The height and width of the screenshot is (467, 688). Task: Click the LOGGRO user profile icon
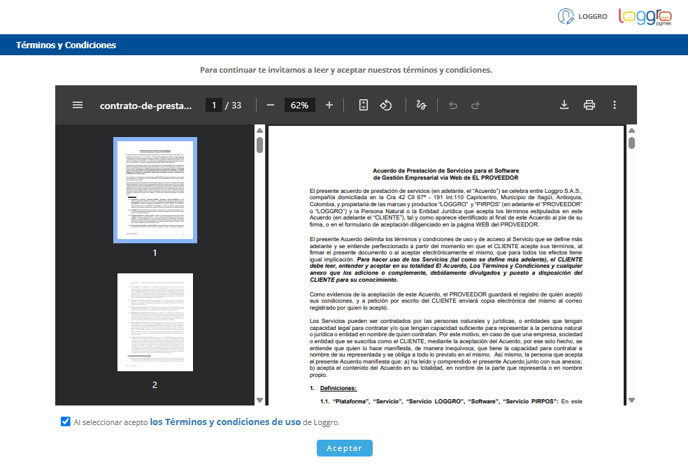coord(567,17)
